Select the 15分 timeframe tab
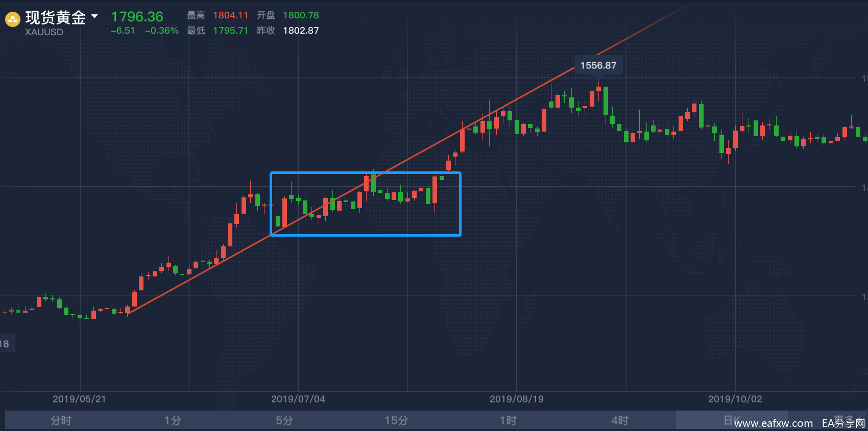 pyautogui.click(x=396, y=420)
